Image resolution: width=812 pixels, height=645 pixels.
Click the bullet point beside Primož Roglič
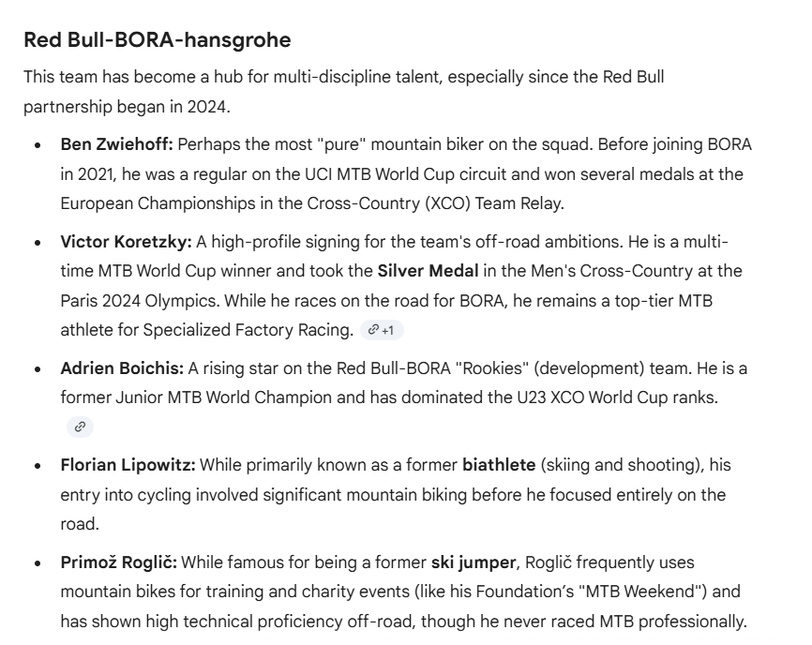[x=37, y=563]
